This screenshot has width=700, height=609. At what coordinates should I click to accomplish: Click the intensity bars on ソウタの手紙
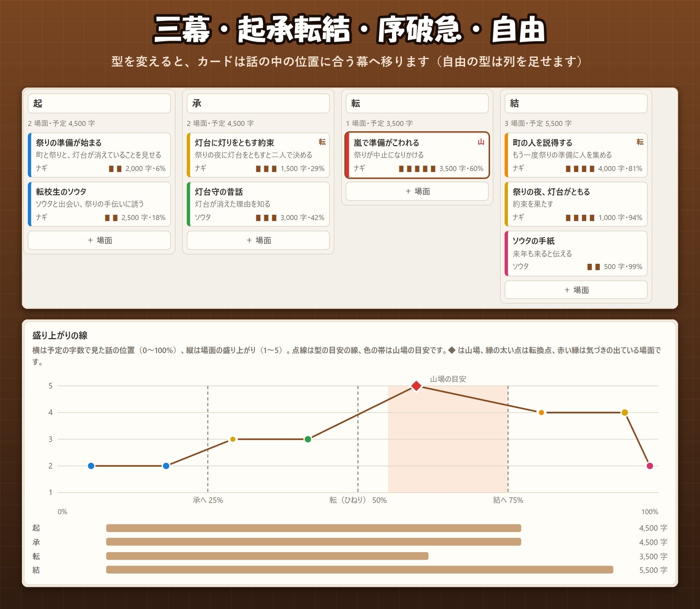pos(593,267)
